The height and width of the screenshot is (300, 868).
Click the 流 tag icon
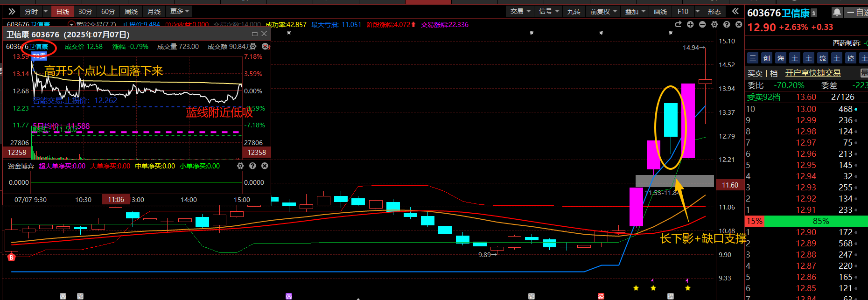coord(823,58)
